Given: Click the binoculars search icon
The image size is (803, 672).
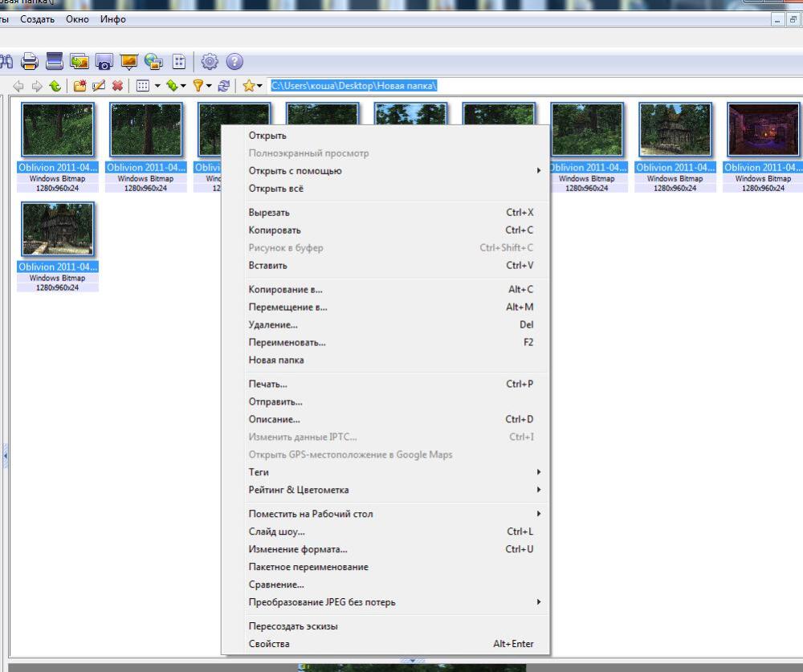Looking at the screenshot, I should pyautogui.click(x=6, y=62).
